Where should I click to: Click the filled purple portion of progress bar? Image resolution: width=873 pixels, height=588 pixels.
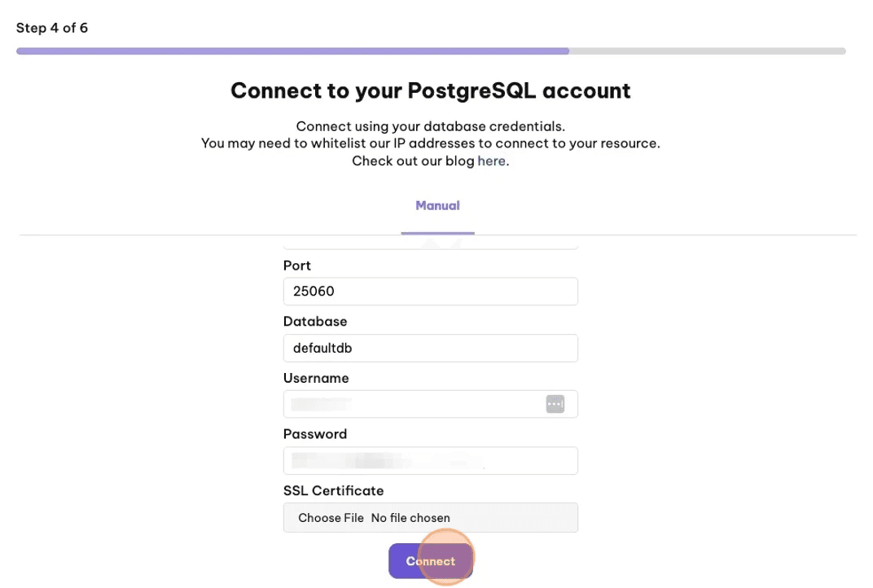point(292,51)
